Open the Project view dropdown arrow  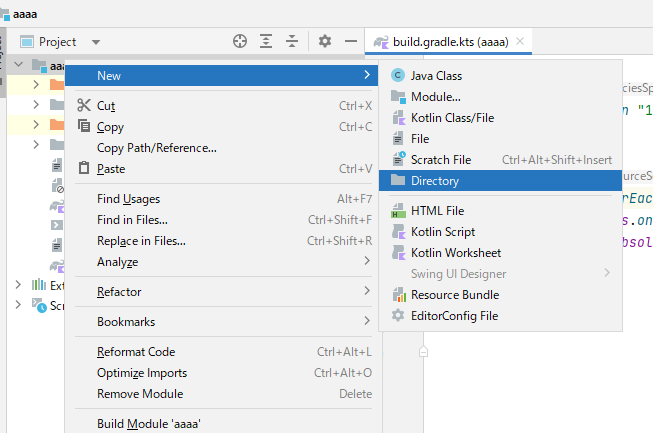[96, 42]
